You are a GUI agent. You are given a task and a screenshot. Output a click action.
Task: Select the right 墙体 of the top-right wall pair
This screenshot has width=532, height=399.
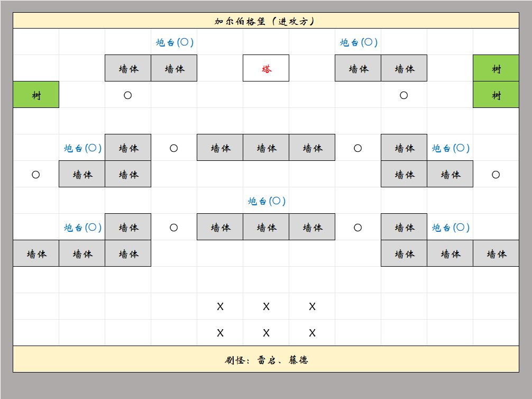404,68
